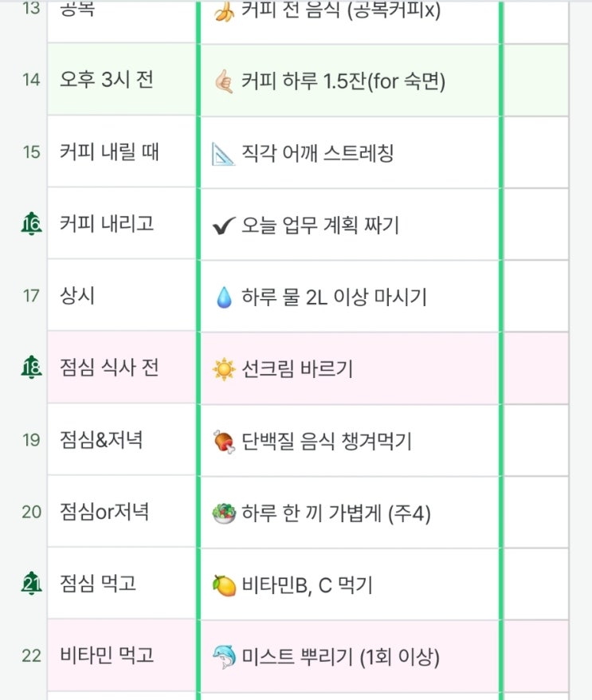The height and width of the screenshot is (700, 592).
Task: Click the bell icon on row 16
Action: tap(32, 224)
